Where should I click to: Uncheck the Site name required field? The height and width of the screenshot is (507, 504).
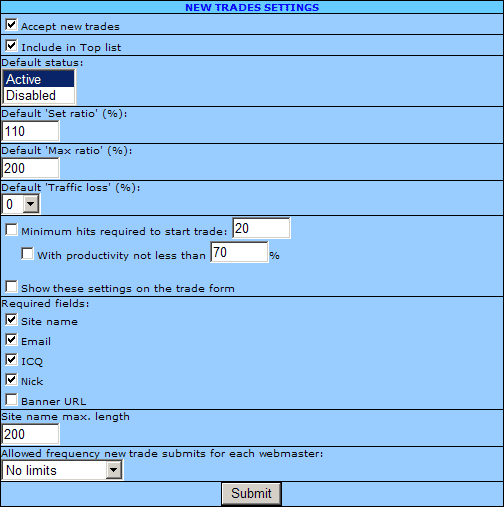point(11,320)
